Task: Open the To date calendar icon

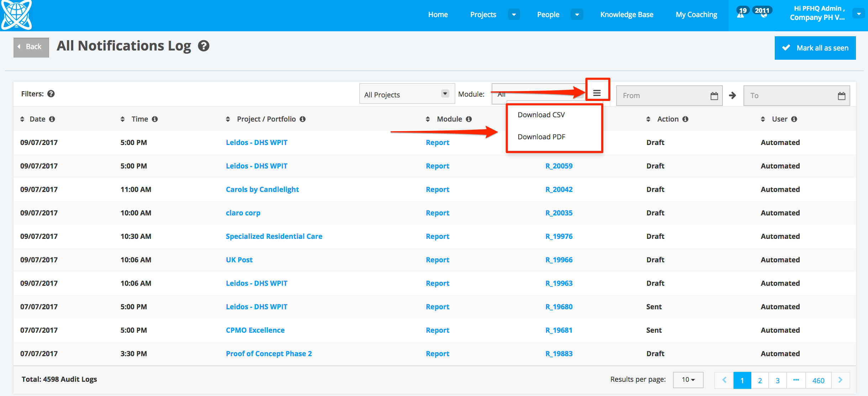Action: 841,96
